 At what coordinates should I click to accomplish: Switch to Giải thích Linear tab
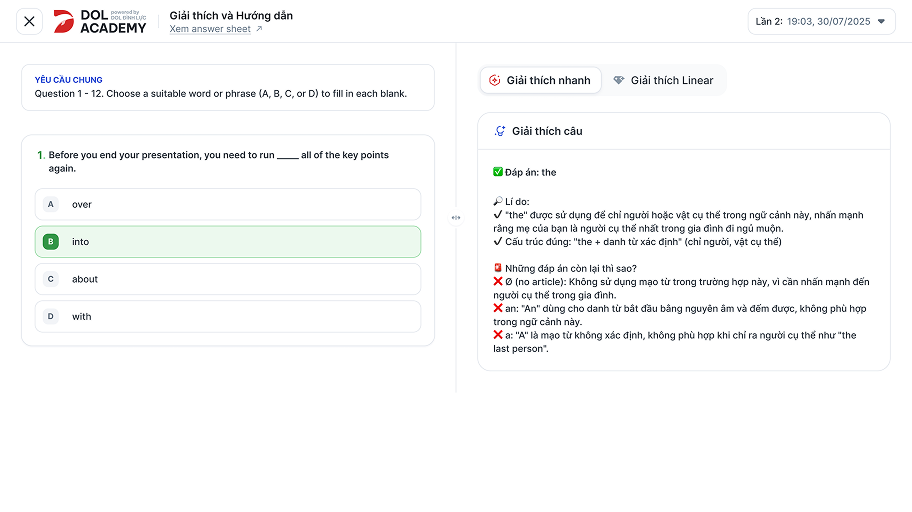coord(664,80)
